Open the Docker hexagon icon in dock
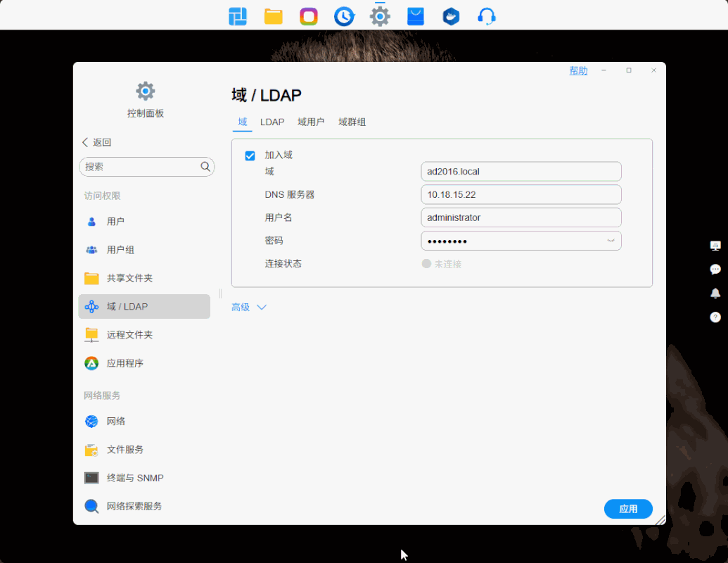 tap(451, 17)
